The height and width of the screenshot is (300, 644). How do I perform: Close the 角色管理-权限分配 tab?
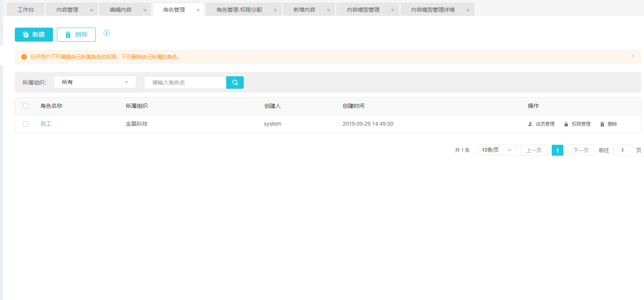click(275, 10)
